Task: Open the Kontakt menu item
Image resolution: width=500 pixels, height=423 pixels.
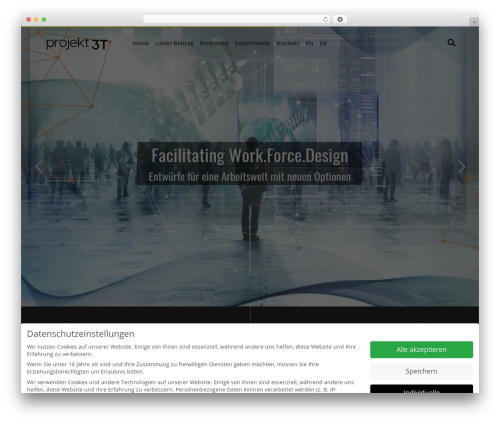Action: pyautogui.click(x=288, y=43)
